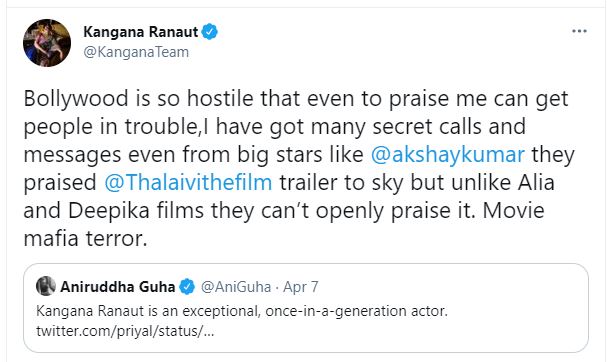The image size is (607, 362).
Task: Open the three-dot more options menu
Action: click(579, 31)
